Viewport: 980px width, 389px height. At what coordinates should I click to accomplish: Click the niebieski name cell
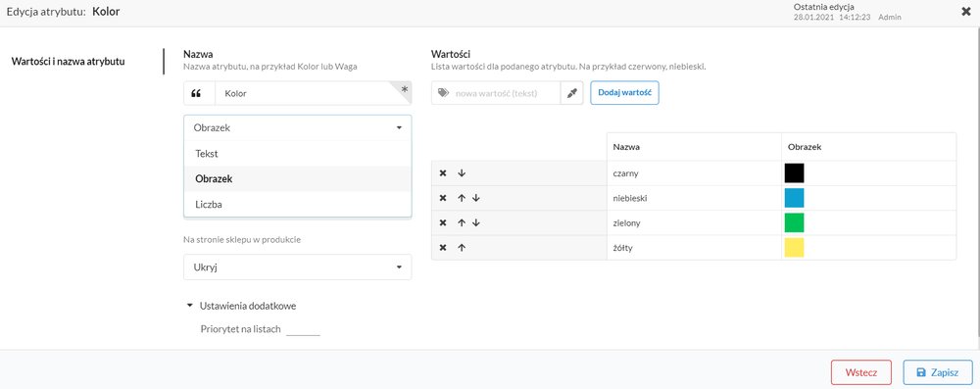tap(694, 198)
